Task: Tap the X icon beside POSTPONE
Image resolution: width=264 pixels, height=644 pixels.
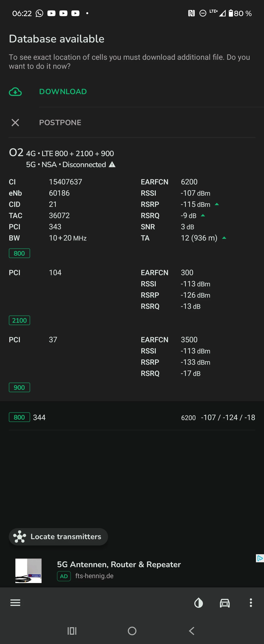Action: click(x=15, y=122)
